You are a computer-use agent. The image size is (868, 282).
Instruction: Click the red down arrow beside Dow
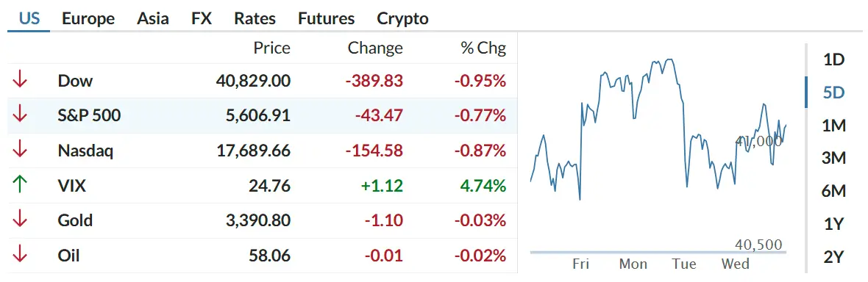[x=20, y=81]
